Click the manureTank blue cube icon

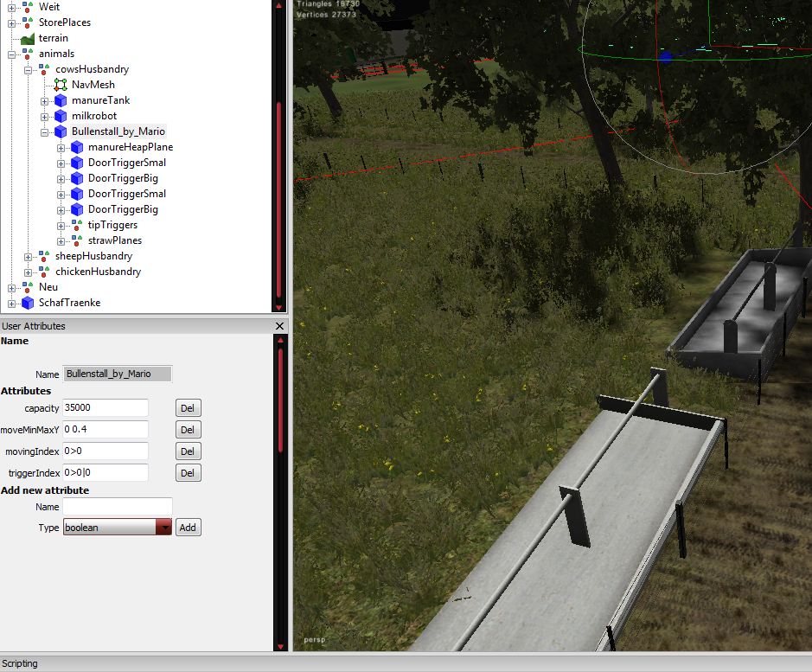point(61,100)
